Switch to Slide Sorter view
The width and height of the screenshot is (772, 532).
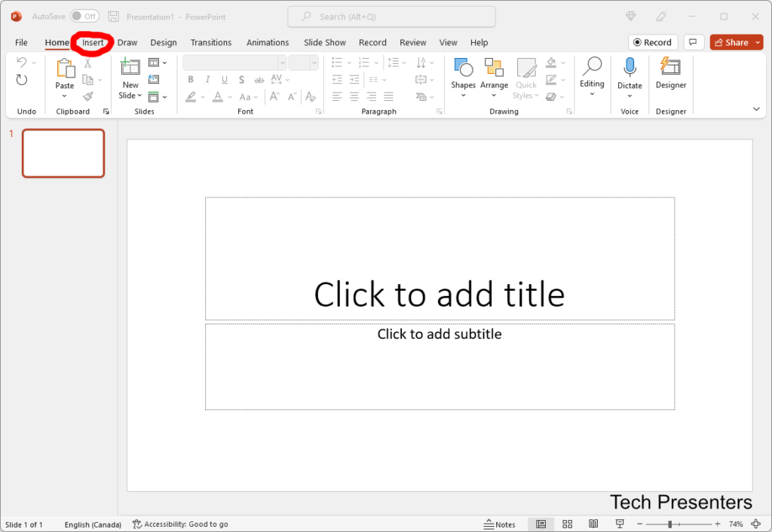coord(567,524)
